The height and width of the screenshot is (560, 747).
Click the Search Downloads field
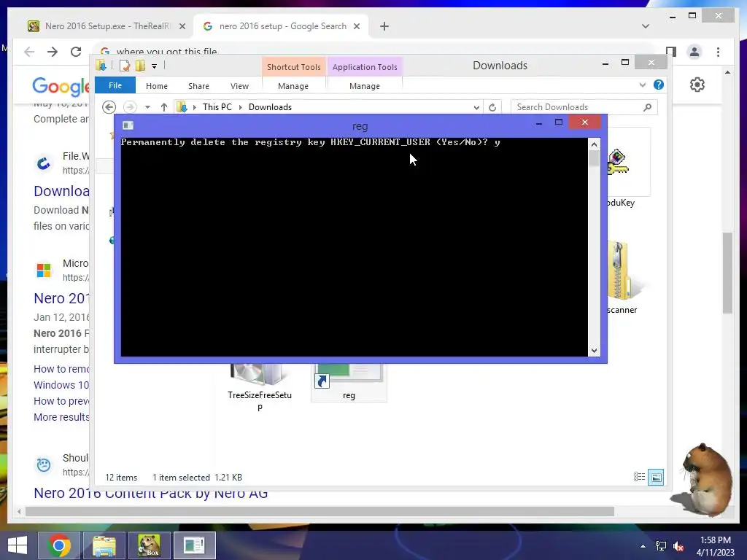pos(584,107)
